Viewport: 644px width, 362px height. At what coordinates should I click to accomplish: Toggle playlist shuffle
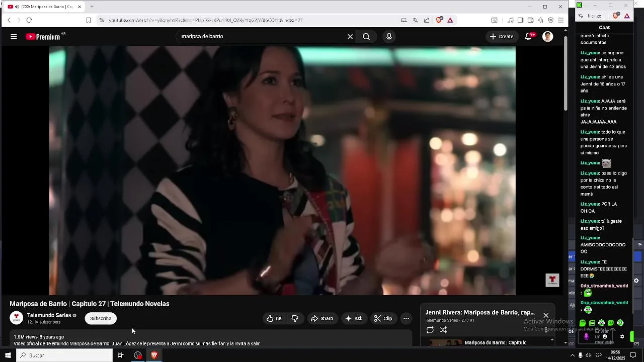point(443,330)
